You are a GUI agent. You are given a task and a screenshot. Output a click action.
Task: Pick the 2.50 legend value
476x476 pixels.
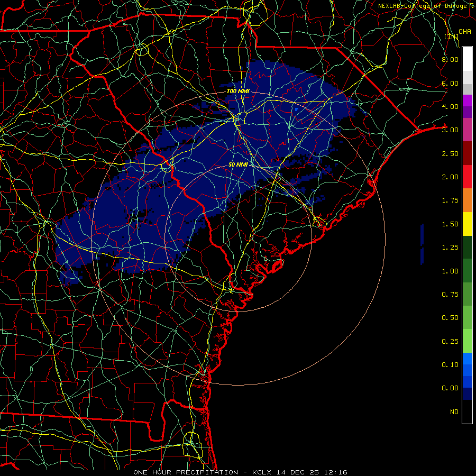450,153
